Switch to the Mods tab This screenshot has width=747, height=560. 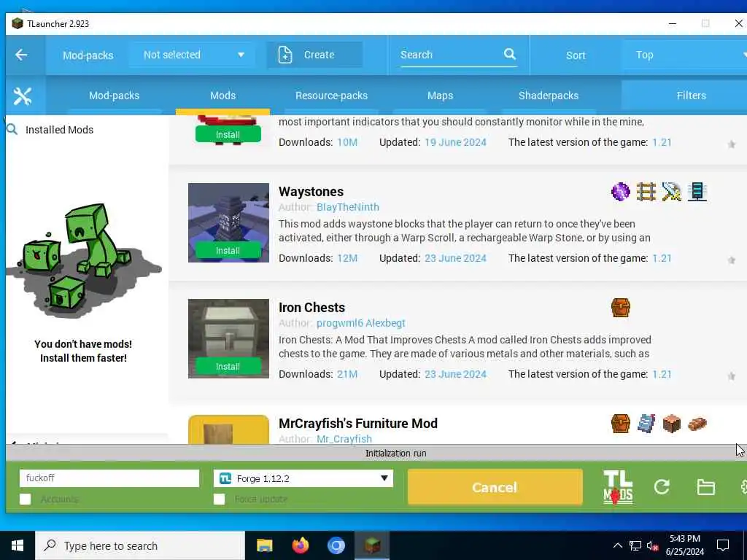222,96
